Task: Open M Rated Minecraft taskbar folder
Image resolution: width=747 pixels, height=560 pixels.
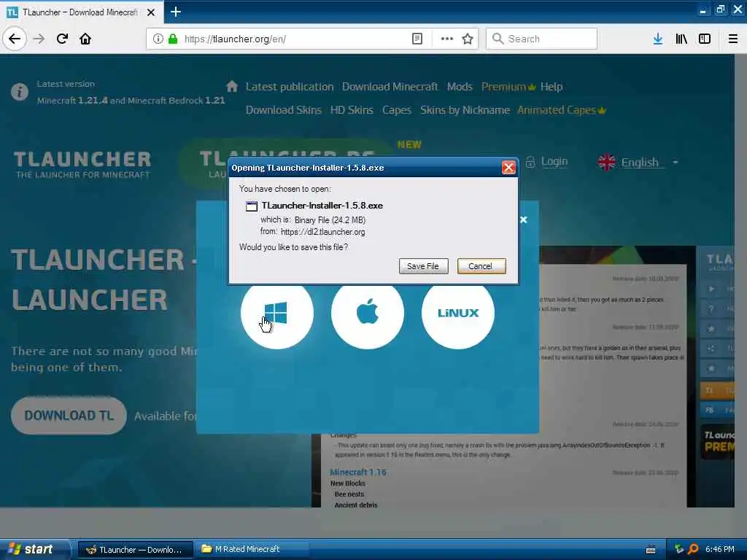Action: pyautogui.click(x=251, y=550)
